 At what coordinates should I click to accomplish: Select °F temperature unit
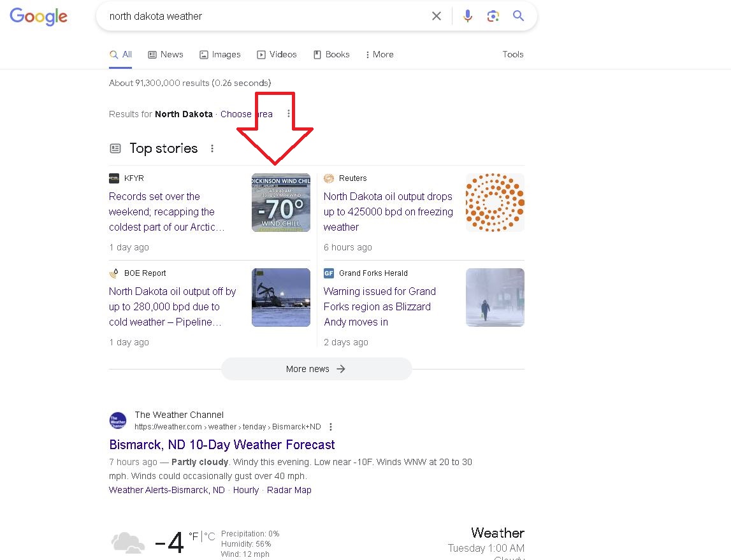pos(194,536)
